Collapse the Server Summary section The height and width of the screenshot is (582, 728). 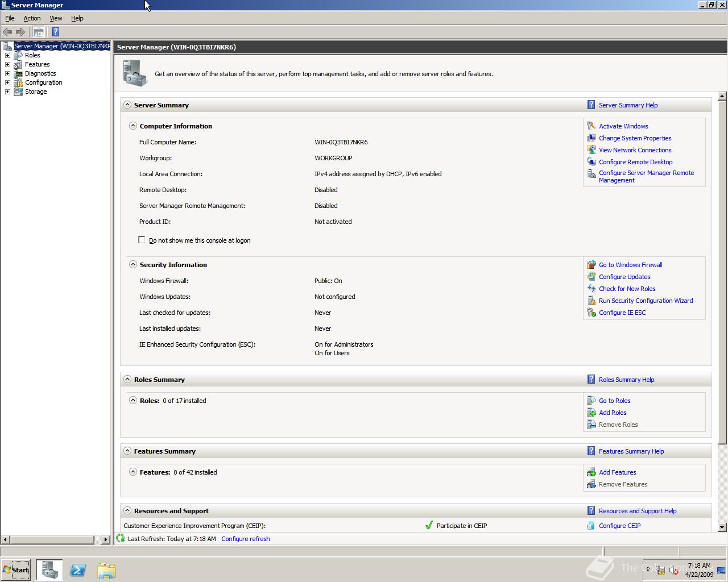(127, 105)
